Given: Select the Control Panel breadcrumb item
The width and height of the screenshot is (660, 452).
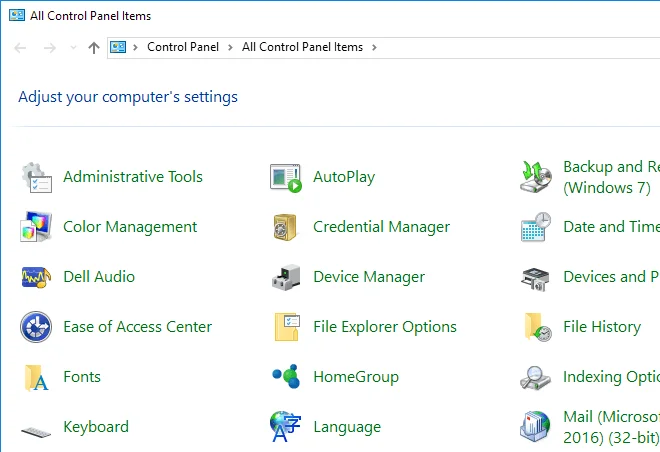Looking at the screenshot, I should [x=182, y=47].
